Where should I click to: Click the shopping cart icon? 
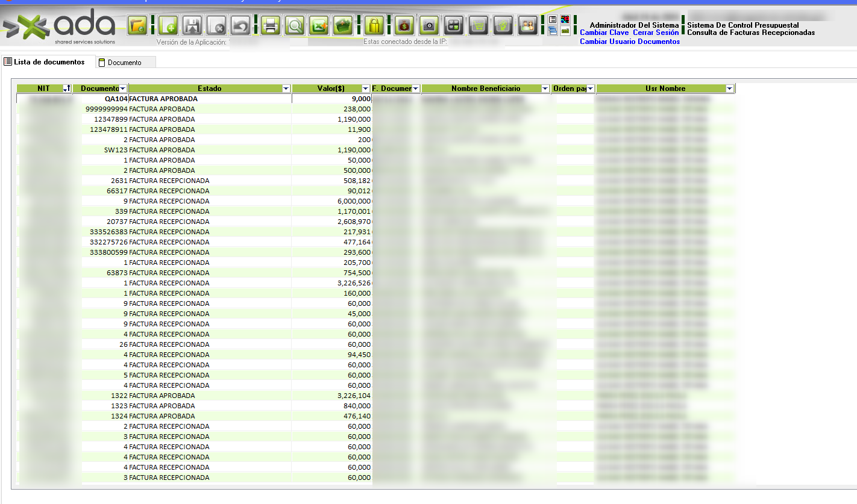pyautogui.click(x=479, y=25)
